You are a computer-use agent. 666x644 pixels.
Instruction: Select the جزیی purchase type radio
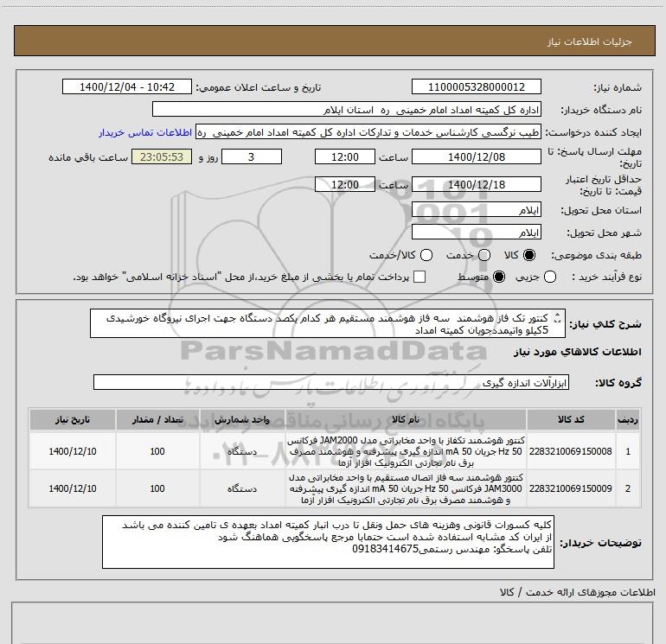click(549, 277)
